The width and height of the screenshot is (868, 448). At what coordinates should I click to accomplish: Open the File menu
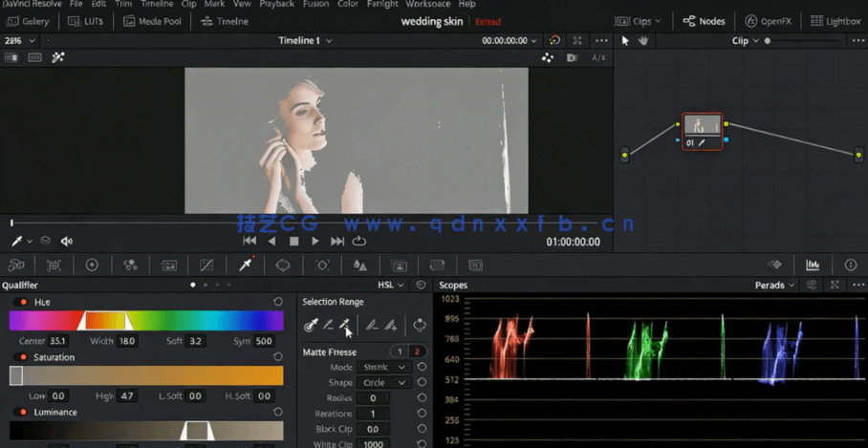(x=76, y=4)
